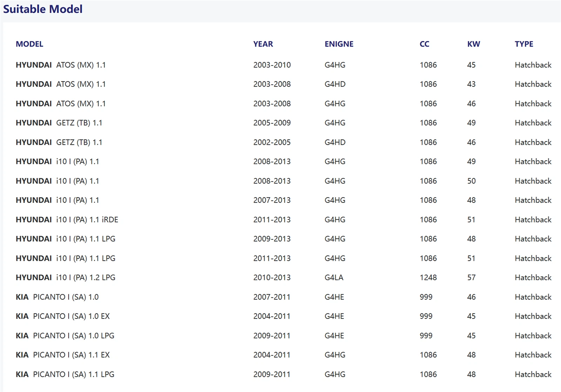Select Hatchback type in the 1.2 LPG row
The width and height of the screenshot is (561, 392).
pyautogui.click(x=533, y=277)
